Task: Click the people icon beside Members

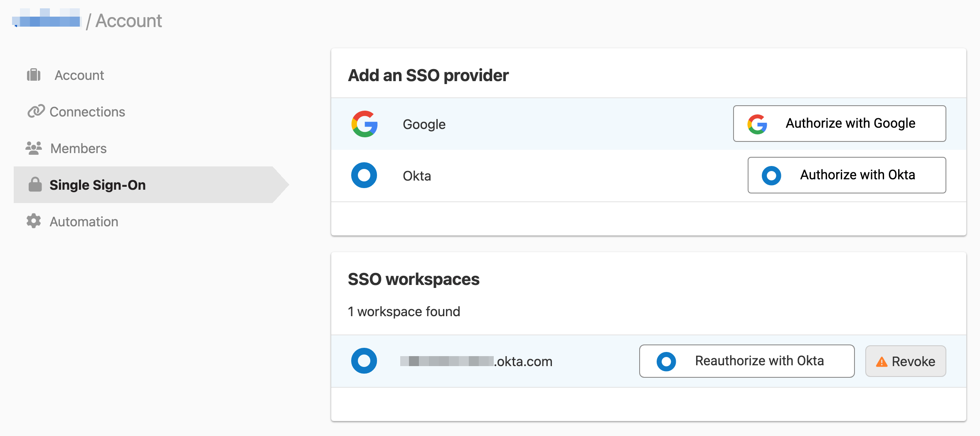Action: tap(34, 148)
